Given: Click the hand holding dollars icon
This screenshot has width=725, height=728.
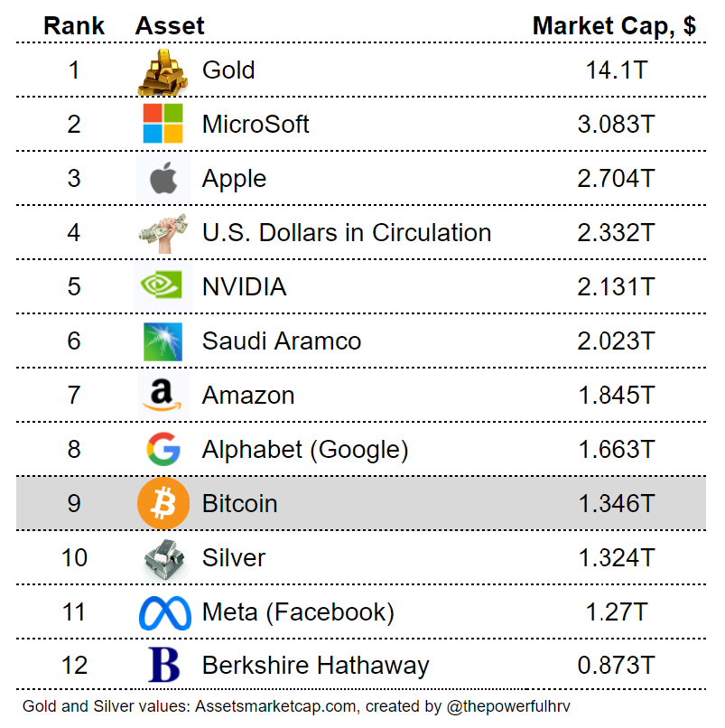Looking at the screenshot, I should tap(163, 232).
